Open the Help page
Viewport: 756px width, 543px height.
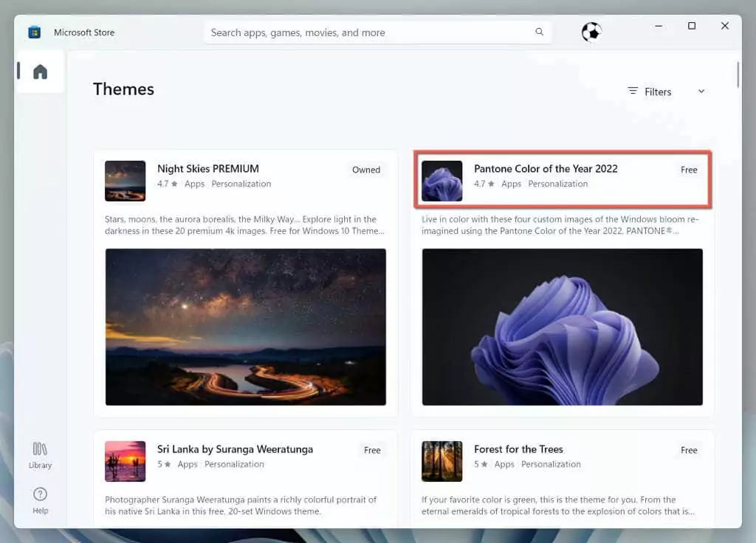[40, 499]
